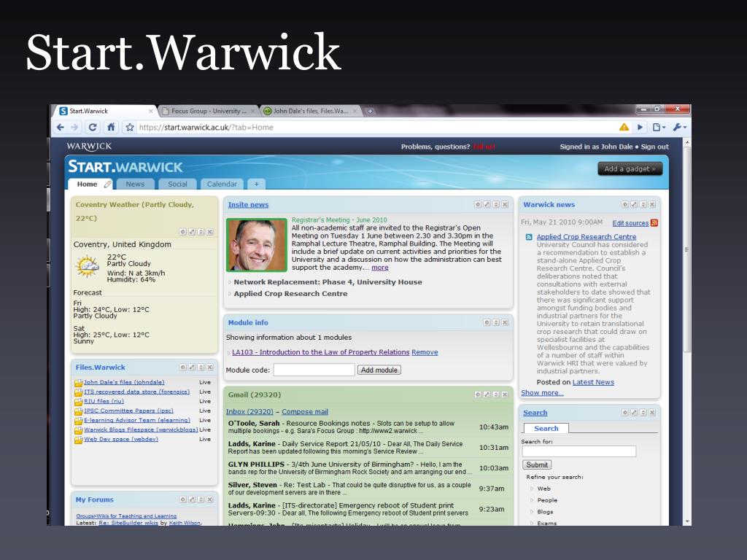
Task: Close the Coventry Weather gadget
Action: pyautogui.click(x=209, y=232)
